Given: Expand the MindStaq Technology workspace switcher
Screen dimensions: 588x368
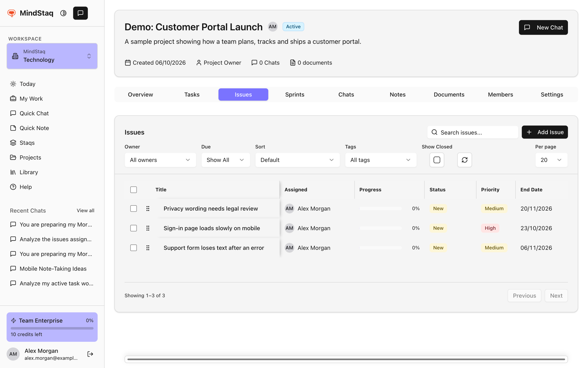Looking at the screenshot, I should 52,56.
